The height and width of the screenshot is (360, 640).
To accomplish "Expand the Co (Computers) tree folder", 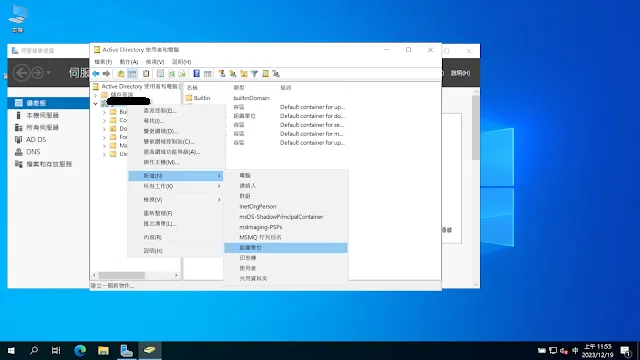I will coord(104,120).
